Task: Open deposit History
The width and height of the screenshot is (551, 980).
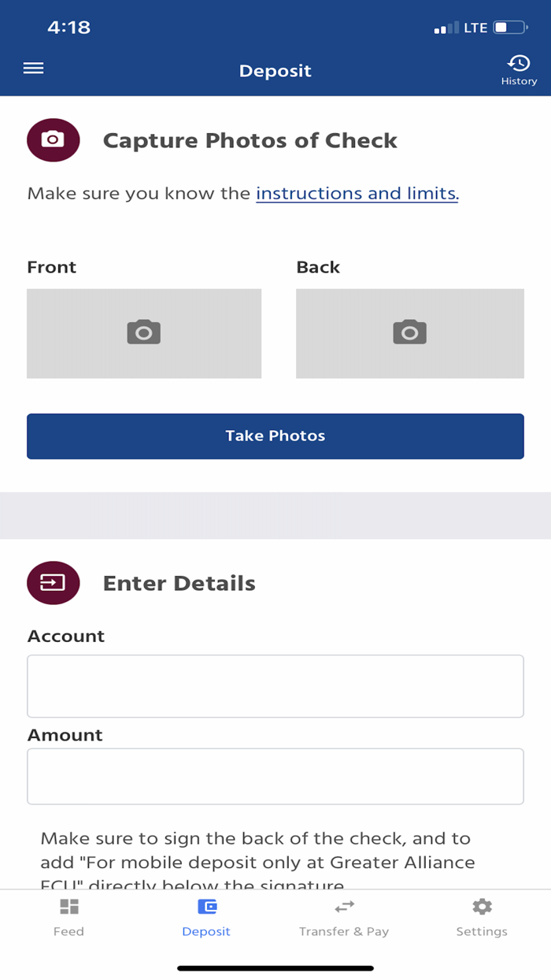Action: click(519, 69)
